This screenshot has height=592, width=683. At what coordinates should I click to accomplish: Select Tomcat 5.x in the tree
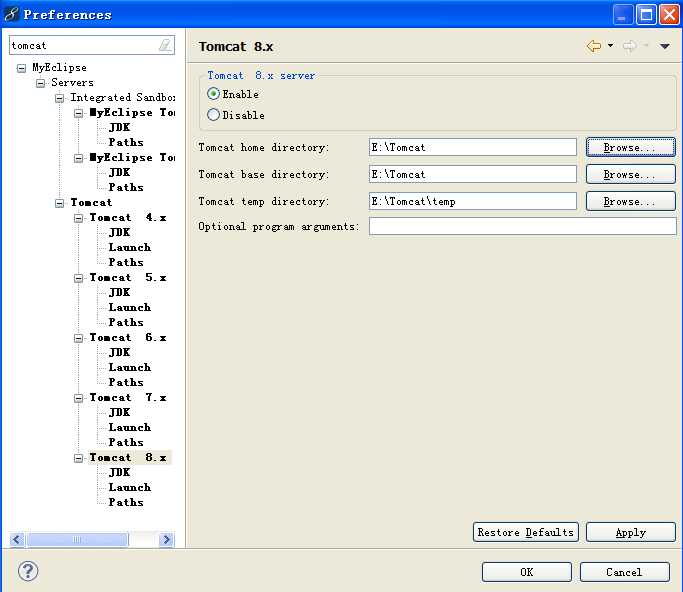coord(128,277)
